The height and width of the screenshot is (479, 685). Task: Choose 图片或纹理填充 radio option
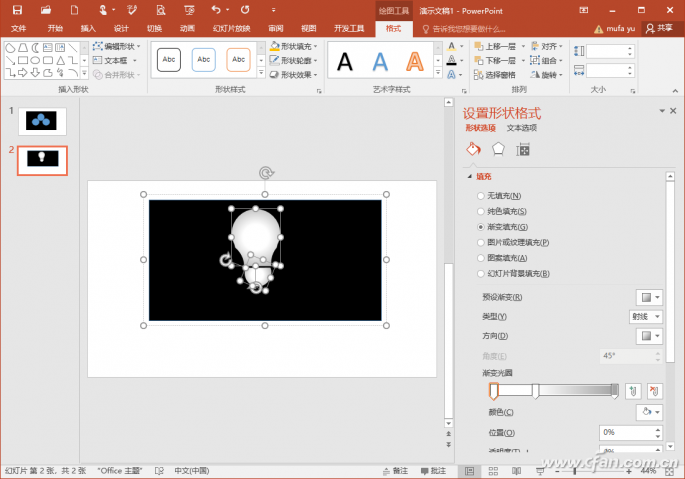click(x=481, y=242)
